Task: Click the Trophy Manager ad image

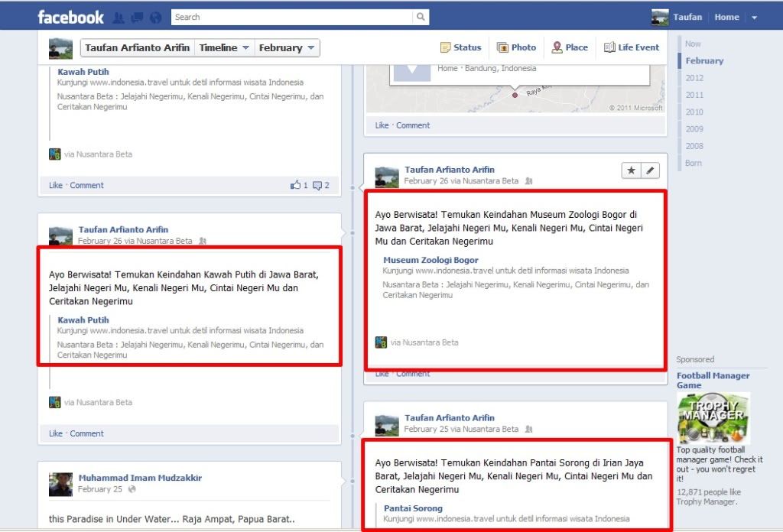Action: [713, 418]
